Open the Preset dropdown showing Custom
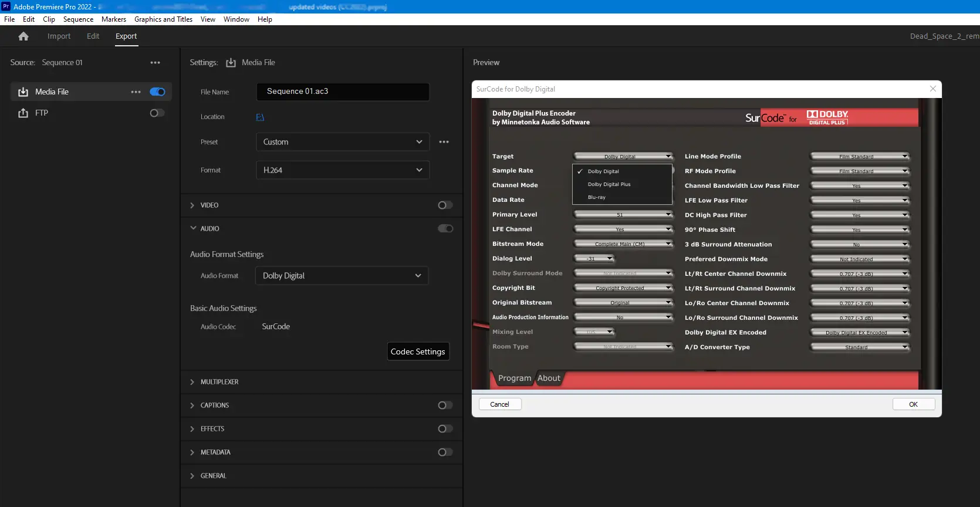Viewport: 980px width, 507px height. click(x=343, y=142)
